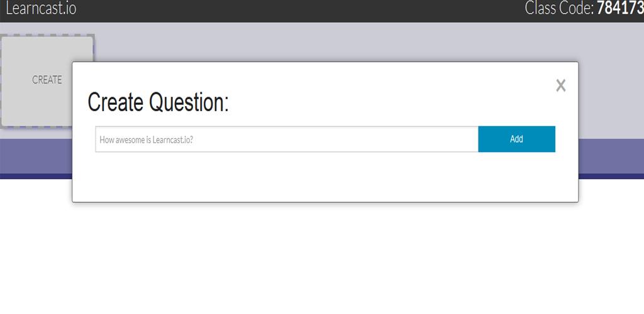Select the class code number 784173
The image size is (644, 314).
[x=619, y=9]
